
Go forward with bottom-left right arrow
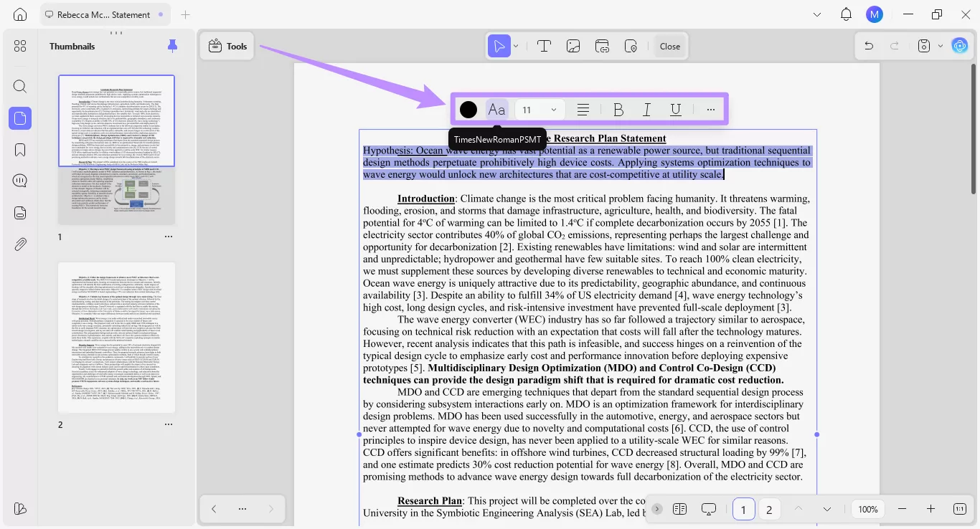(271, 509)
